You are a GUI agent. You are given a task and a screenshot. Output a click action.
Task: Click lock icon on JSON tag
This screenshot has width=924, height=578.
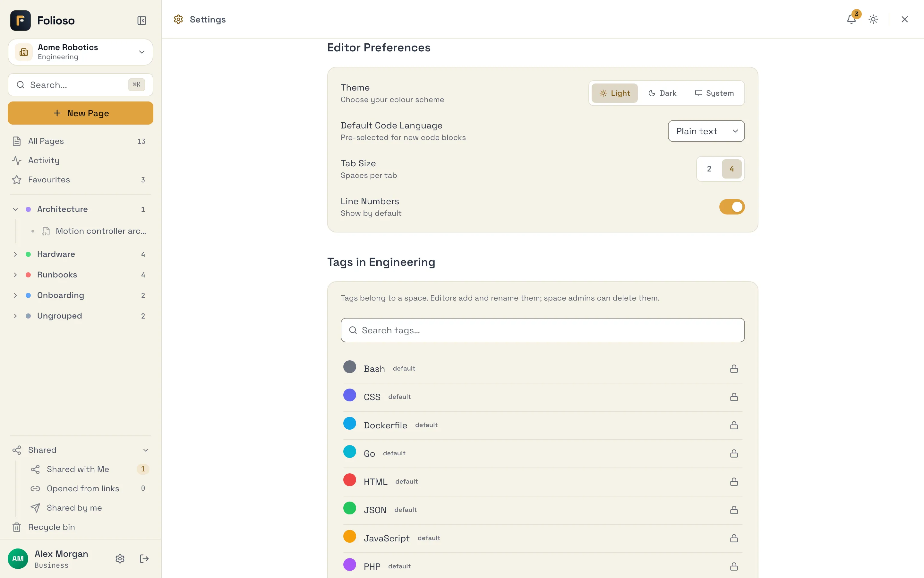734,510
